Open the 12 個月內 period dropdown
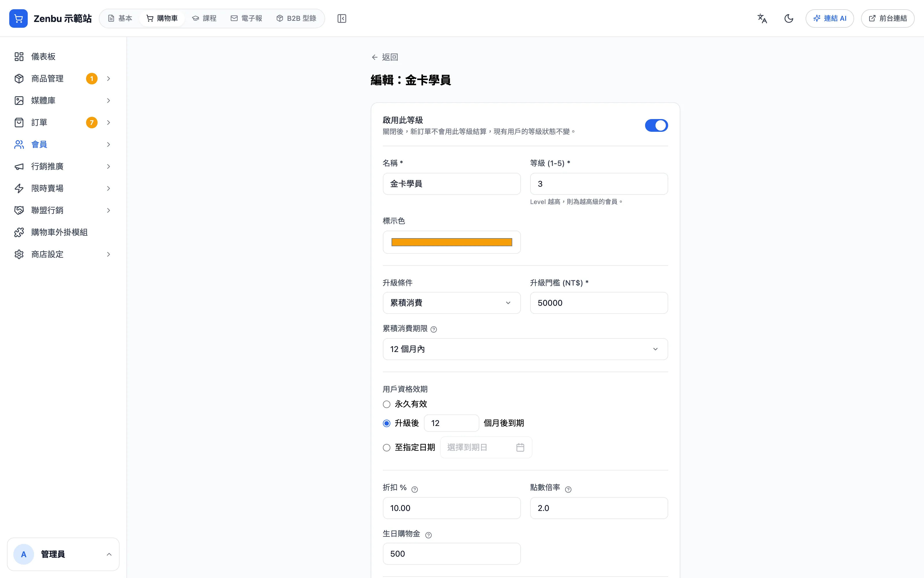The width and height of the screenshot is (924, 578). coord(526,349)
